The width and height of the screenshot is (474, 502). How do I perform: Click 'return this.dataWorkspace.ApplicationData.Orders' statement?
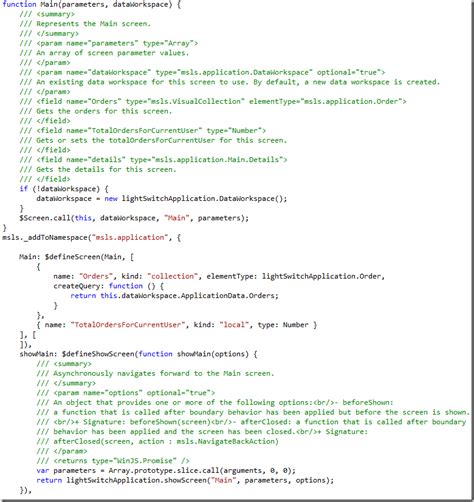[174, 296]
